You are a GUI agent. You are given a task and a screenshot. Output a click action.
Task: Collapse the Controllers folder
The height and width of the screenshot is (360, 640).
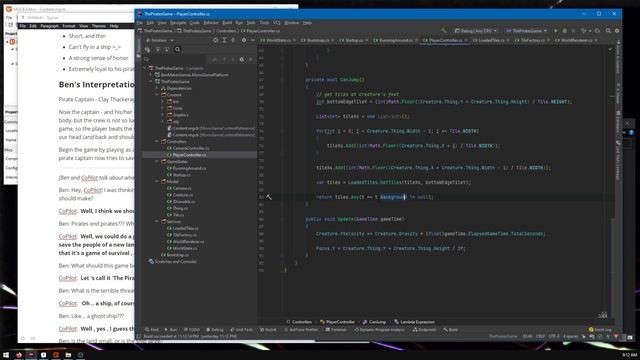pos(157,142)
